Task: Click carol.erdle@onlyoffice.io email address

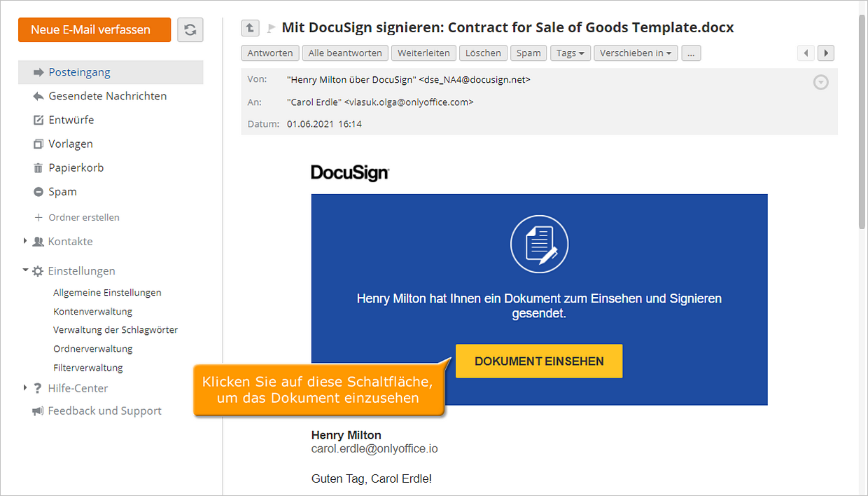Action: click(x=374, y=448)
